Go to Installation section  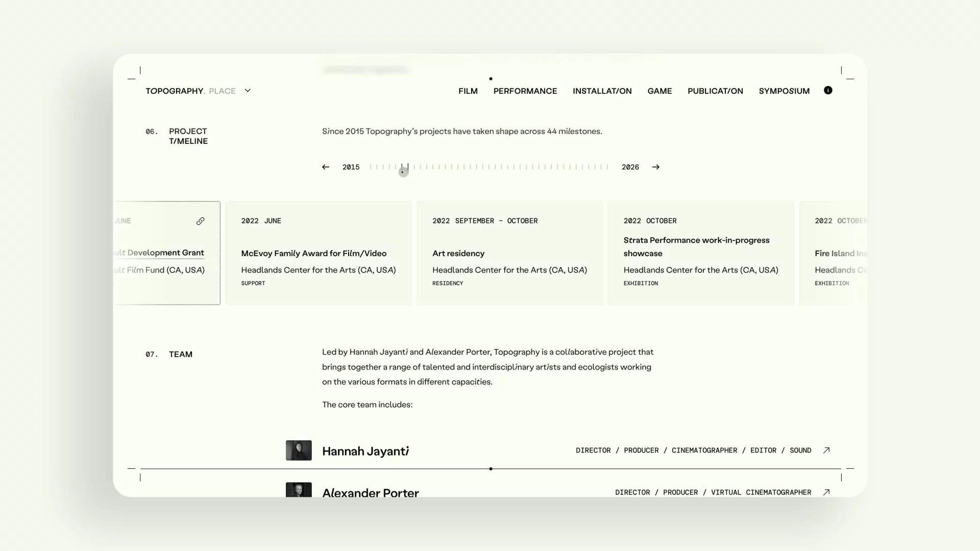click(602, 91)
